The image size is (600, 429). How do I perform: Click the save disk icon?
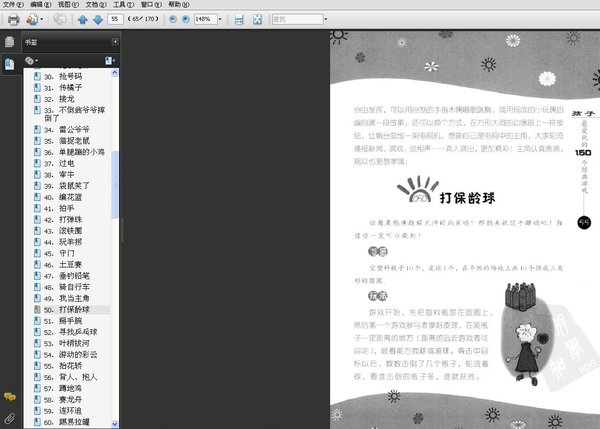point(239,19)
